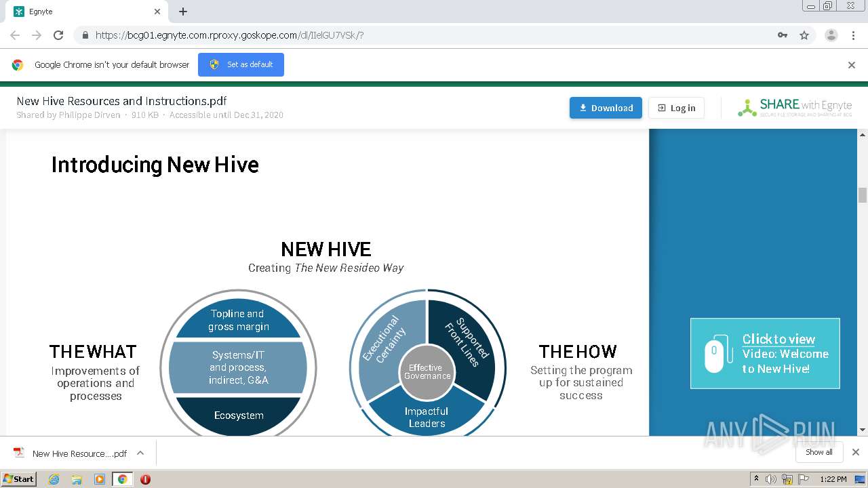Open the Chrome three-dot menu
Viewport: 868px width, 488px height.
[853, 35]
